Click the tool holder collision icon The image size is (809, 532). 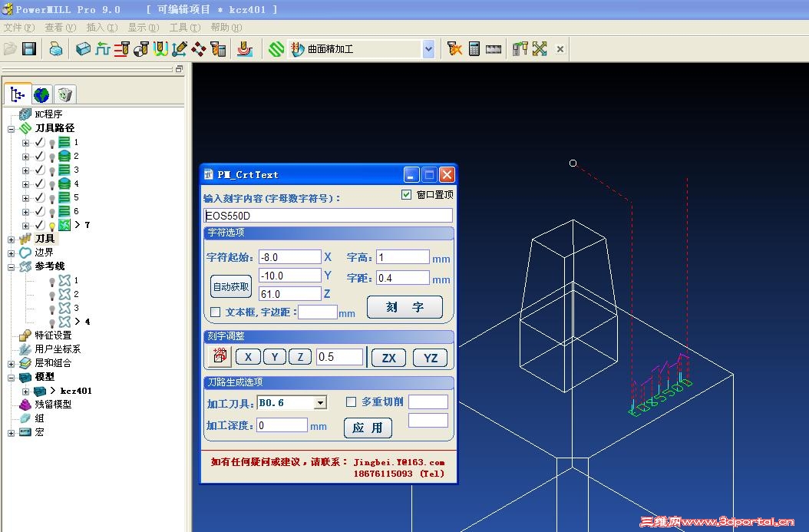tap(520, 49)
